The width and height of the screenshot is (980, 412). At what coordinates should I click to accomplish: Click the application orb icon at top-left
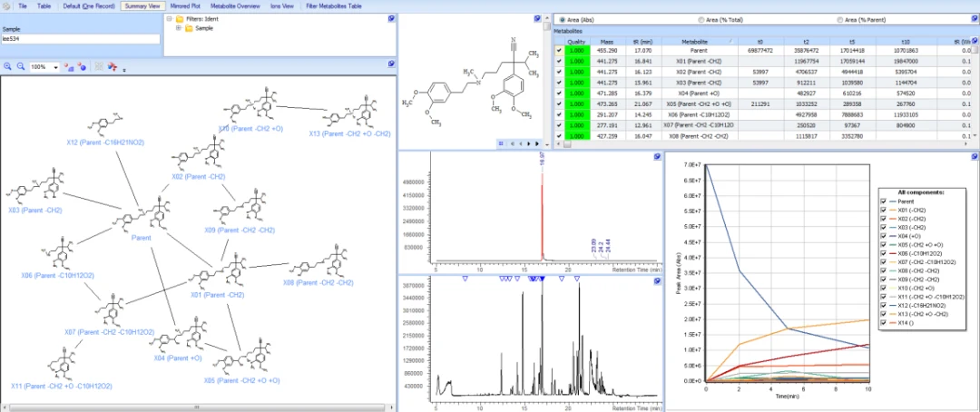point(6,6)
